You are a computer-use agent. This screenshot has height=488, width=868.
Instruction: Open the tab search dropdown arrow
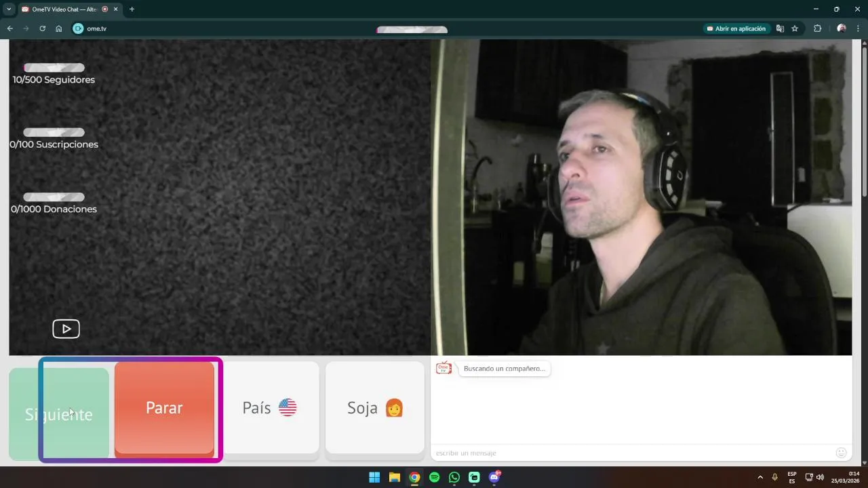pos(9,9)
